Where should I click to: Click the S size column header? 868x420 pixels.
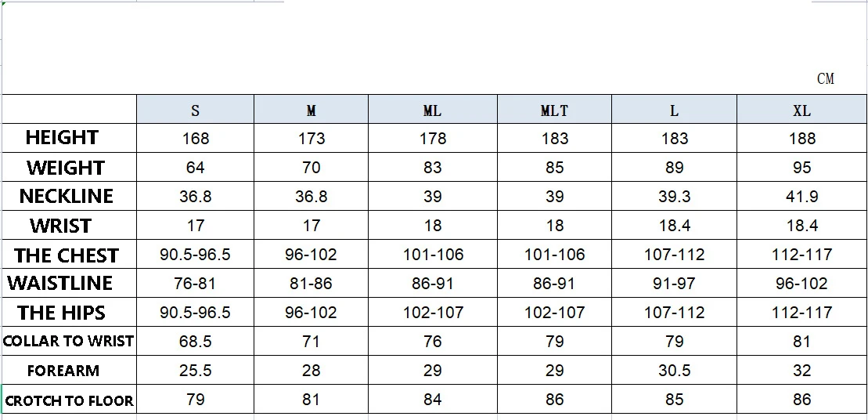click(x=195, y=110)
